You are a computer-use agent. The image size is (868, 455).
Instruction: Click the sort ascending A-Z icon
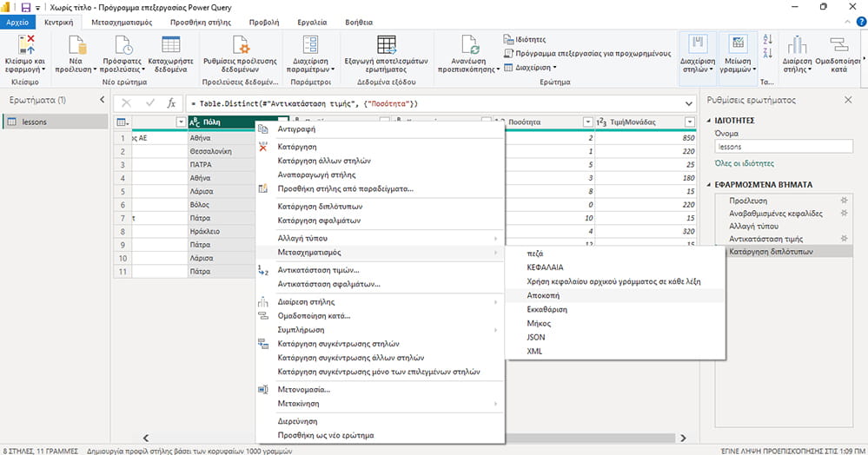click(x=767, y=39)
